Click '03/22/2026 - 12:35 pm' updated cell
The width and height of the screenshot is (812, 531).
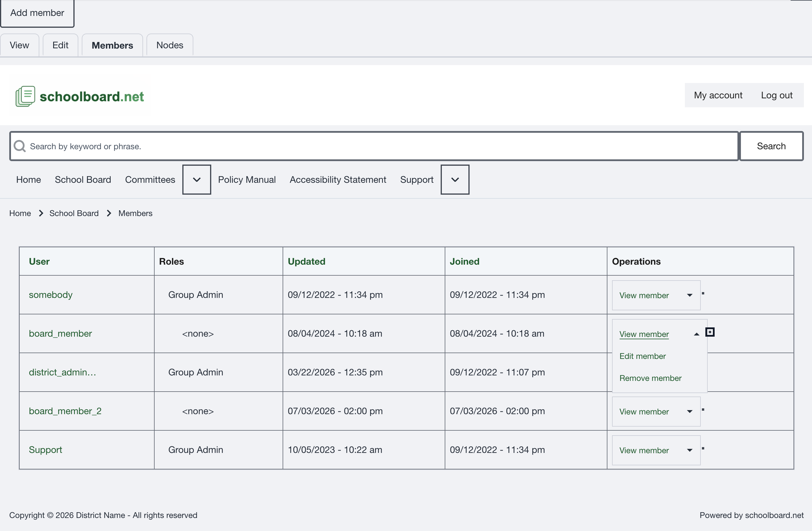[335, 372]
